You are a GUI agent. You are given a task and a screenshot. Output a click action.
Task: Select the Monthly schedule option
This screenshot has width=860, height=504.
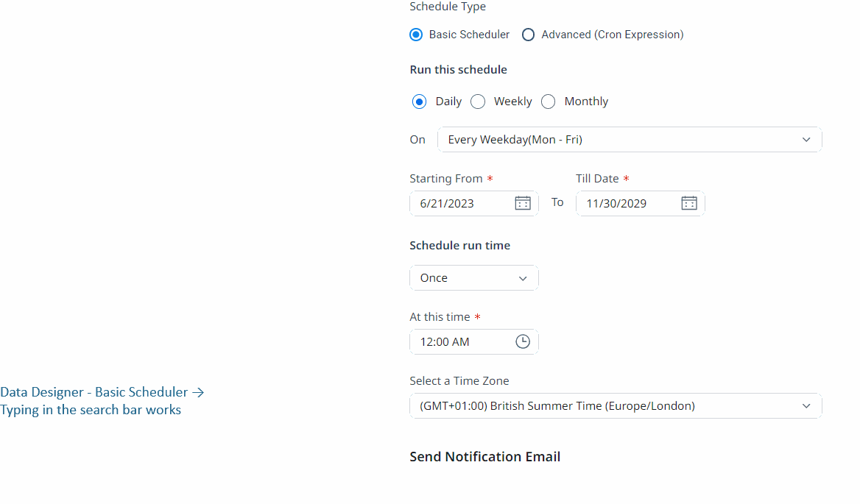tap(548, 102)
